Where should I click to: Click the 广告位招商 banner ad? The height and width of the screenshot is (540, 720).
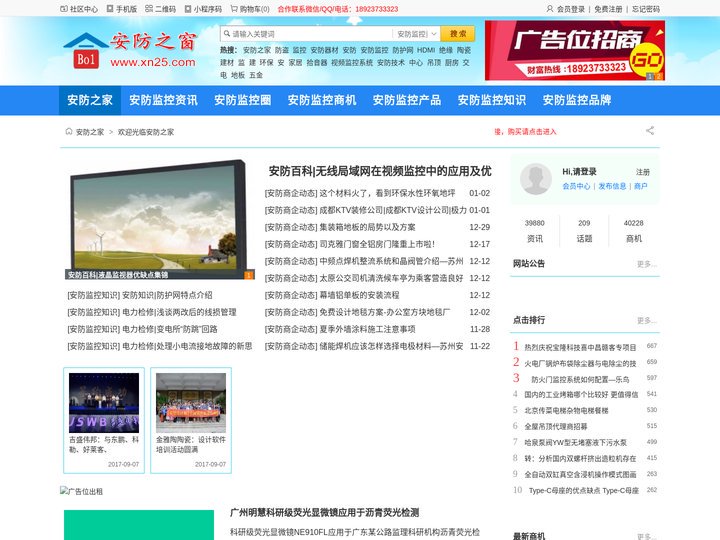tap(575, 51)
